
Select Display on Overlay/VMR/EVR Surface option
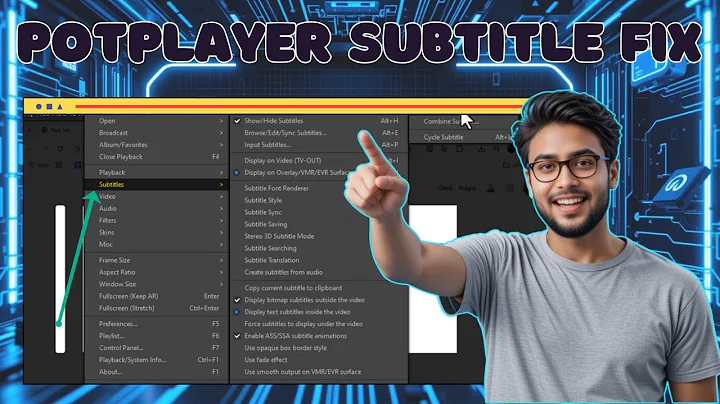[x=296, y=173]
